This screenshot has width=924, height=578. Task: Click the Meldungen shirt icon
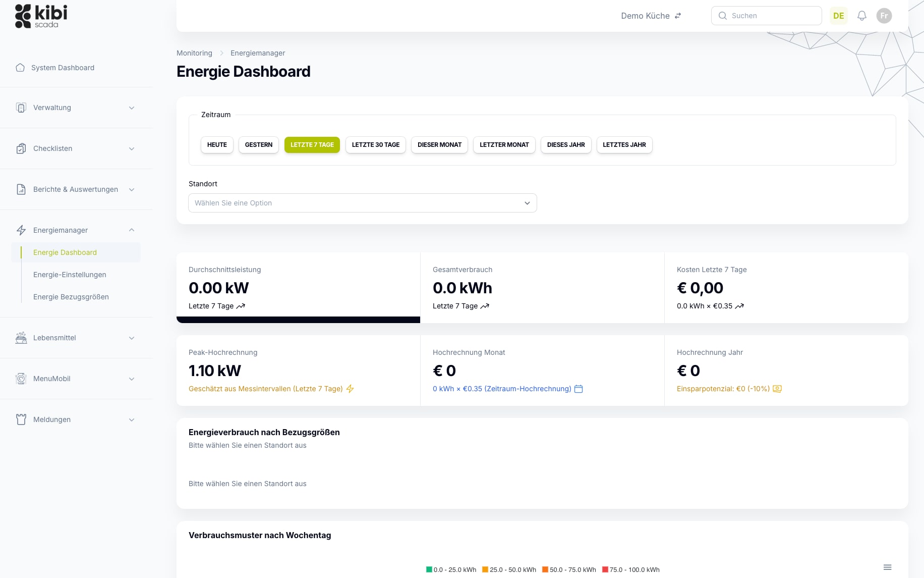[x=21, y=419]
